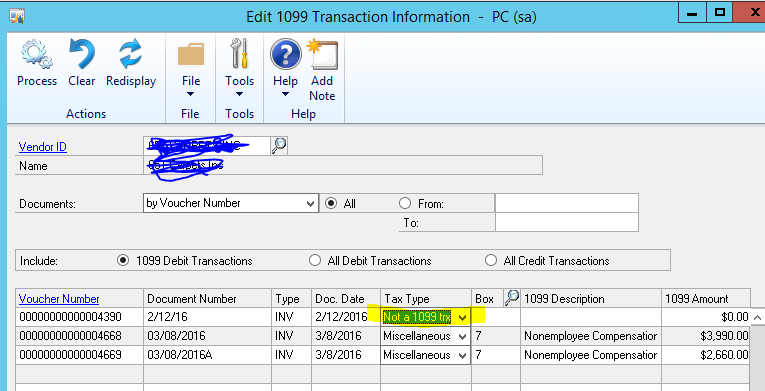Click document number 03/08/2016A cell
765x391 pixels.
point(208,355)
